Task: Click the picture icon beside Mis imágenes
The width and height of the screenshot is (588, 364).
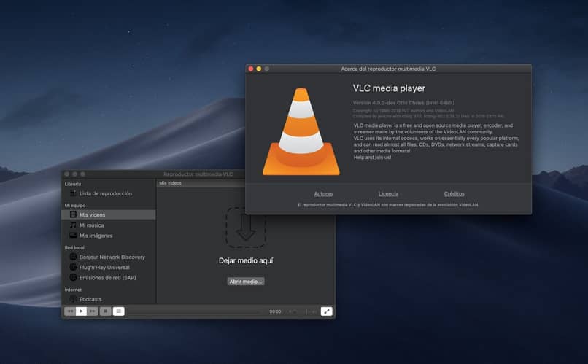Action: (x=73, y=236)
